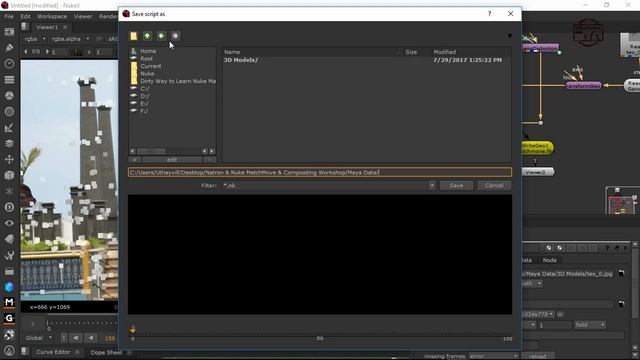The width and height of the screenshot is (640, 360).
Task: Open the Deep nodes D icon
Action: (9, 207)
